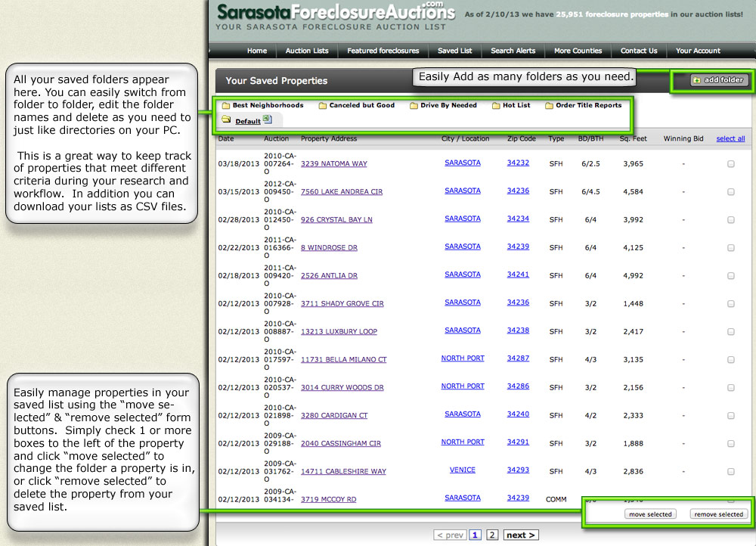Select the 2040 Cassingham Cir checkbox
This screenshot has height=546, width=756.
pyautogui.click(x=731, y=444)
